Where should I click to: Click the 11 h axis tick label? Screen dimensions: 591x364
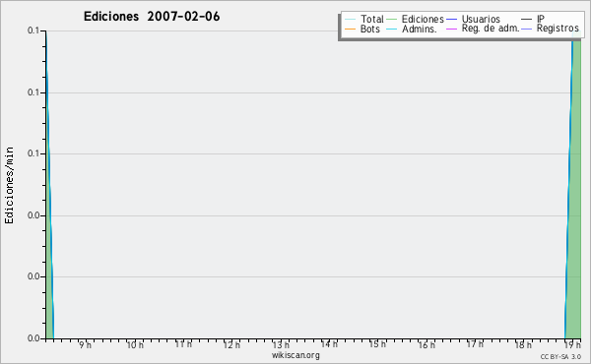[183, 344]
